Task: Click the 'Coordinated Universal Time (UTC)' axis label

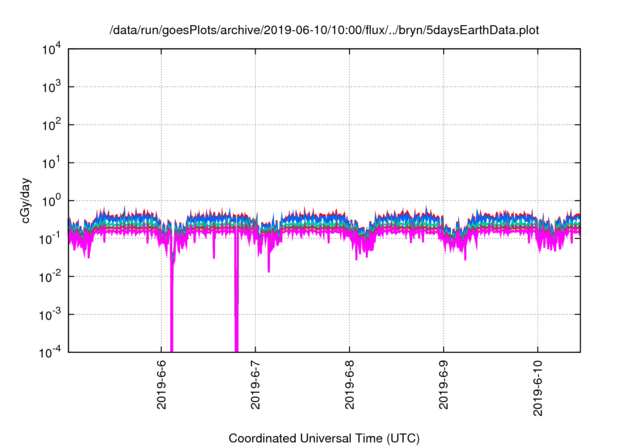Action: click(324, 438)
